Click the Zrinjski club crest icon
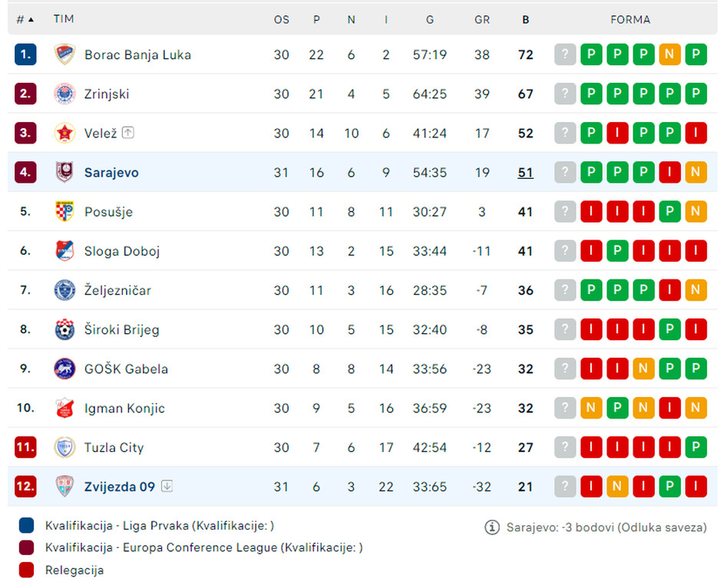 pos(64,94)
